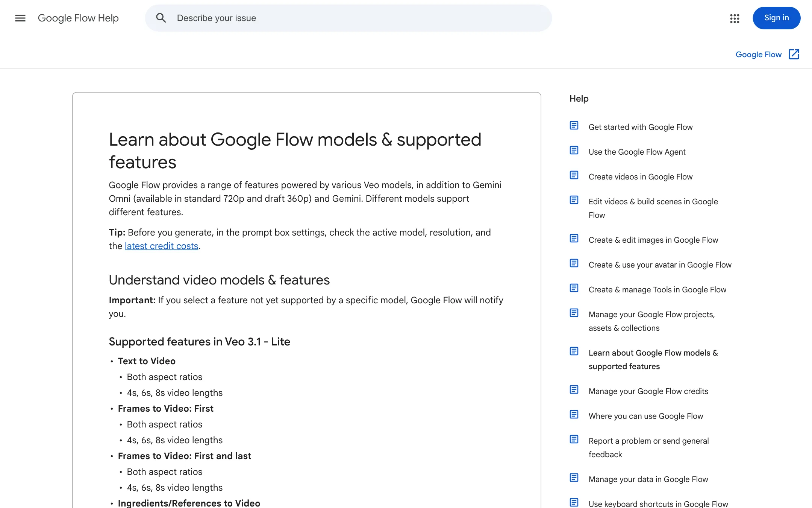Click article icon beside Create & manage Tools
This screenshot has width=812, height=508.
[x=574, y=288]
